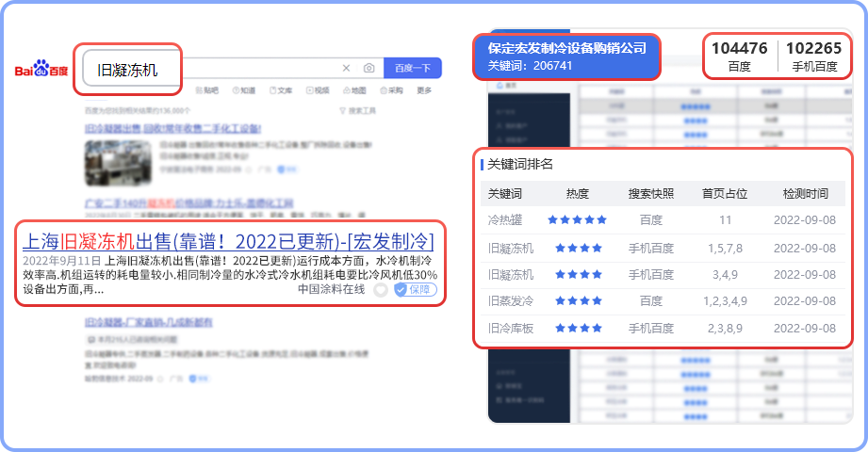The height and width of the screenshot is (452, 868).
Task: Open the 视频 tab under search box
Action: point(318,90)
